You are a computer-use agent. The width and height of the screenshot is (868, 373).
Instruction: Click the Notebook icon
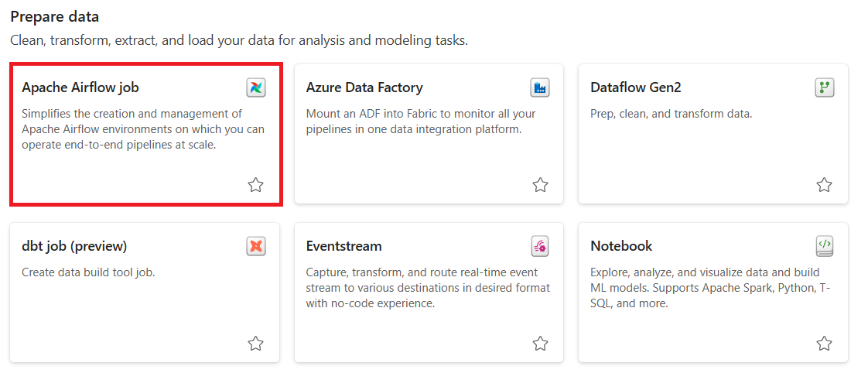click(824, 246)
